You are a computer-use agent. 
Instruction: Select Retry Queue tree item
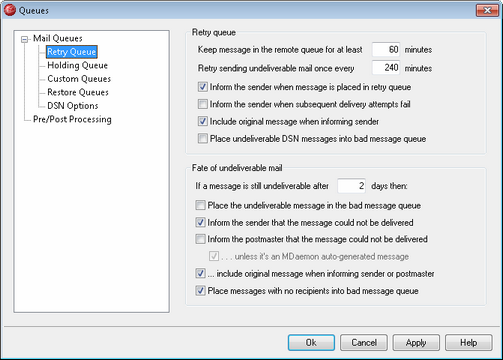[x=72, y=52]
